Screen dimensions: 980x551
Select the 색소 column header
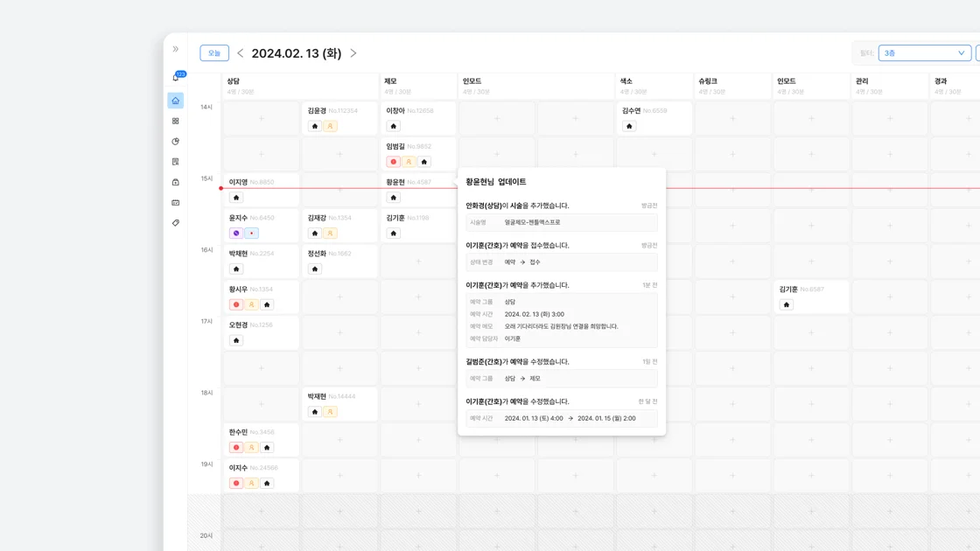[626, 81]
